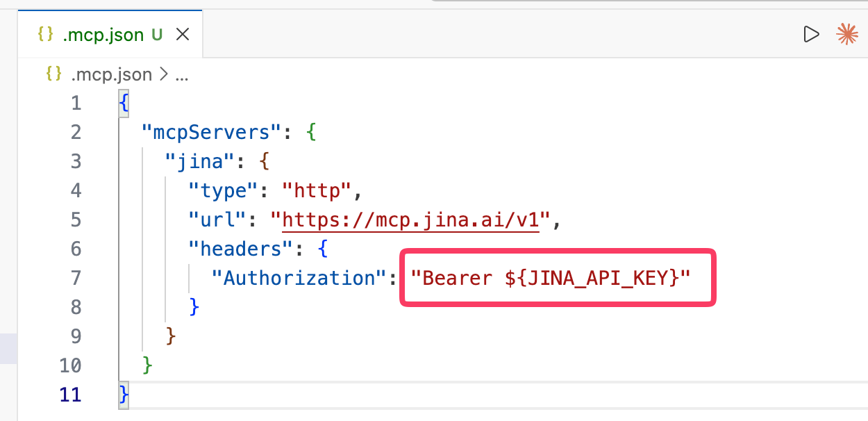Expand the breadcrumb ellipsis symbol list
This screenshot has width=868, height=421.
pos(182,75)
